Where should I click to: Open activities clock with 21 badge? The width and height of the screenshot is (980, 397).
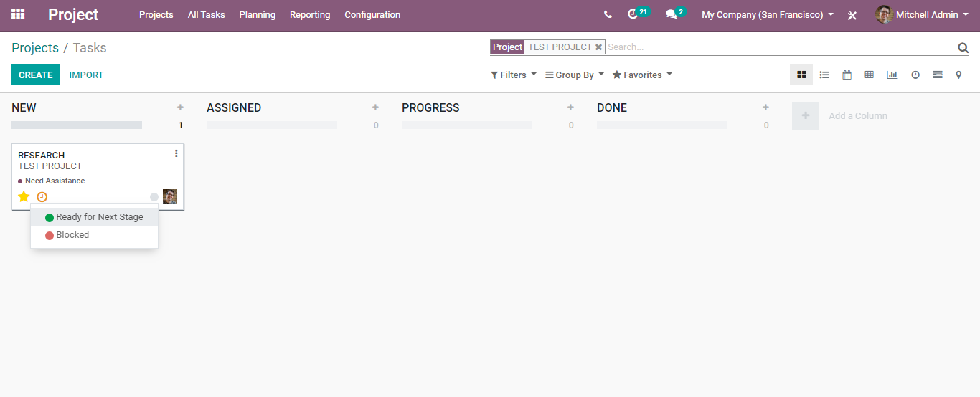point(638,14)
